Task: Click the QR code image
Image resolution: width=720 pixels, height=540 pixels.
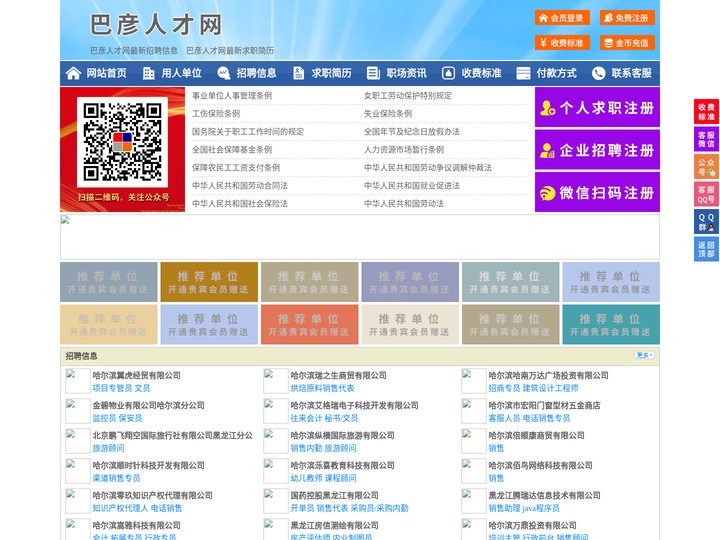Action: [122, 142]
